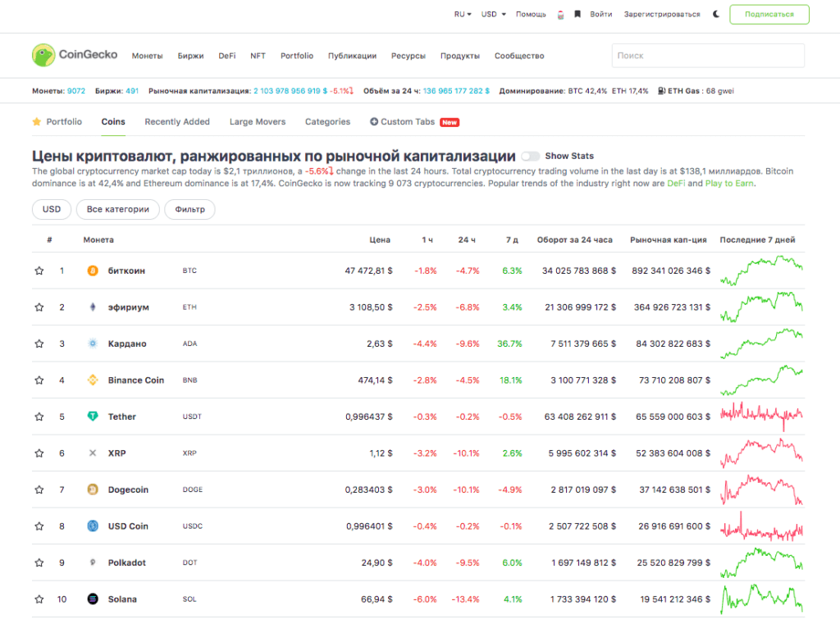Open the RU language dropdown
Screen dimensions: 840x619
pos(463,14)
